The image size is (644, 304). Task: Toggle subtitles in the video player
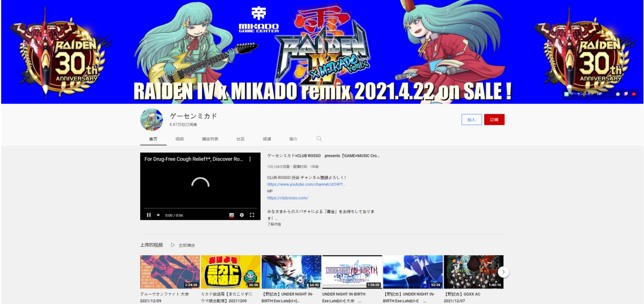click(231, 215)
